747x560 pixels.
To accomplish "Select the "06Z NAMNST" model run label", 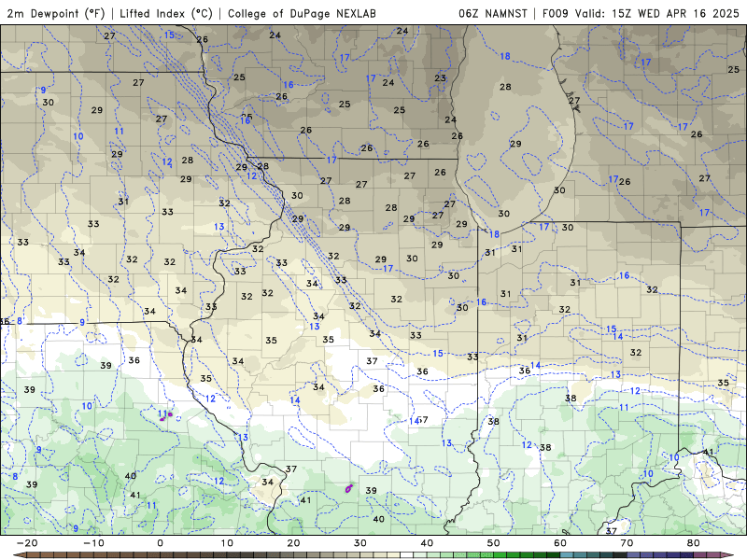I will coord(493,13).
